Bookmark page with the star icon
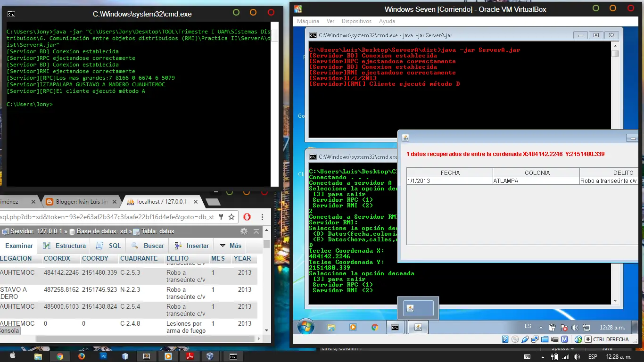Viewport: 644px width, 362px height. click(x=231, y=217)
